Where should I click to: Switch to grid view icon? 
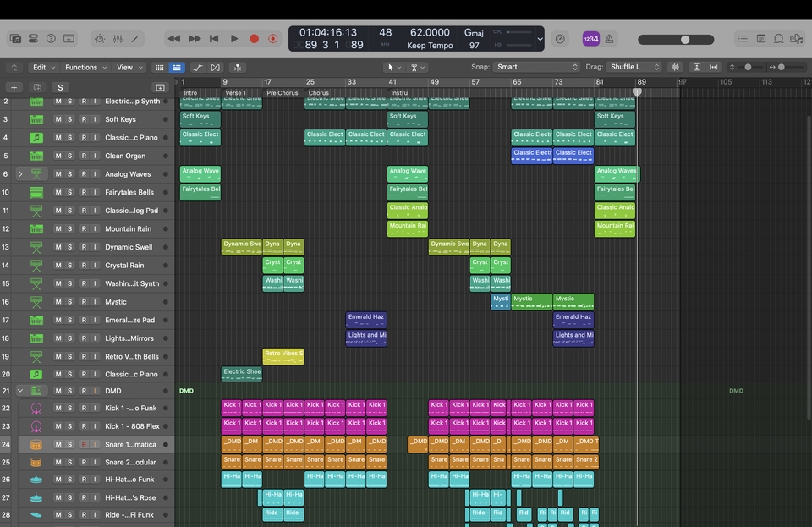click(160, 68)
